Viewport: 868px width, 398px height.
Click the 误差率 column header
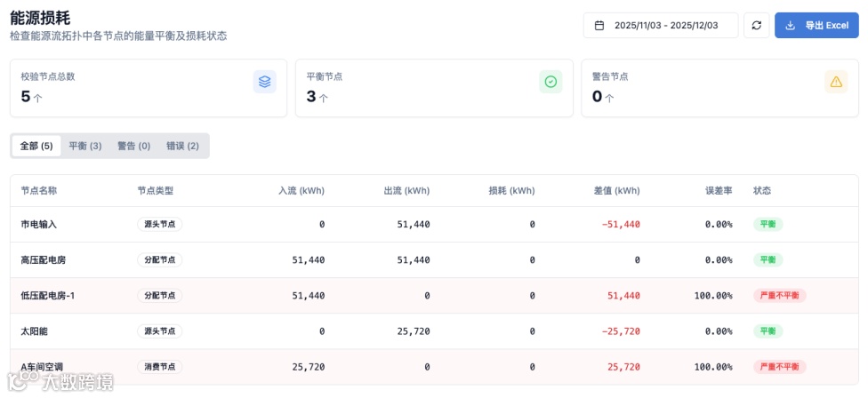point(719,190)
